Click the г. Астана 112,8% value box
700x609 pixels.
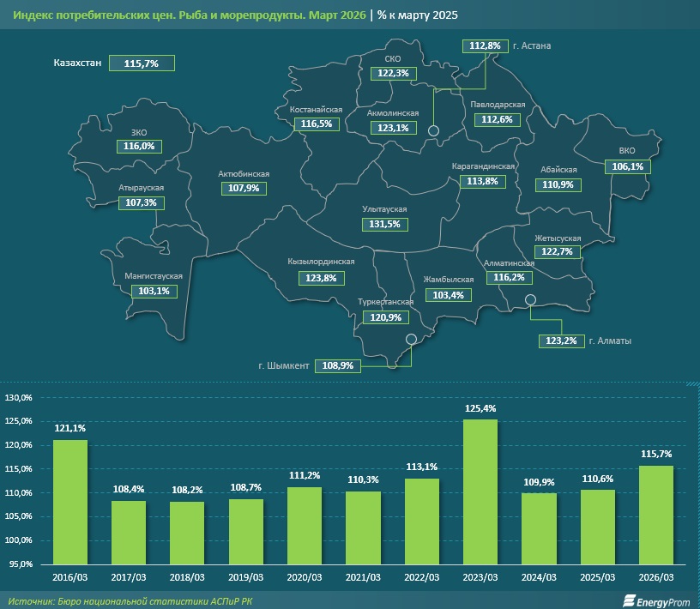coord(486,45)
